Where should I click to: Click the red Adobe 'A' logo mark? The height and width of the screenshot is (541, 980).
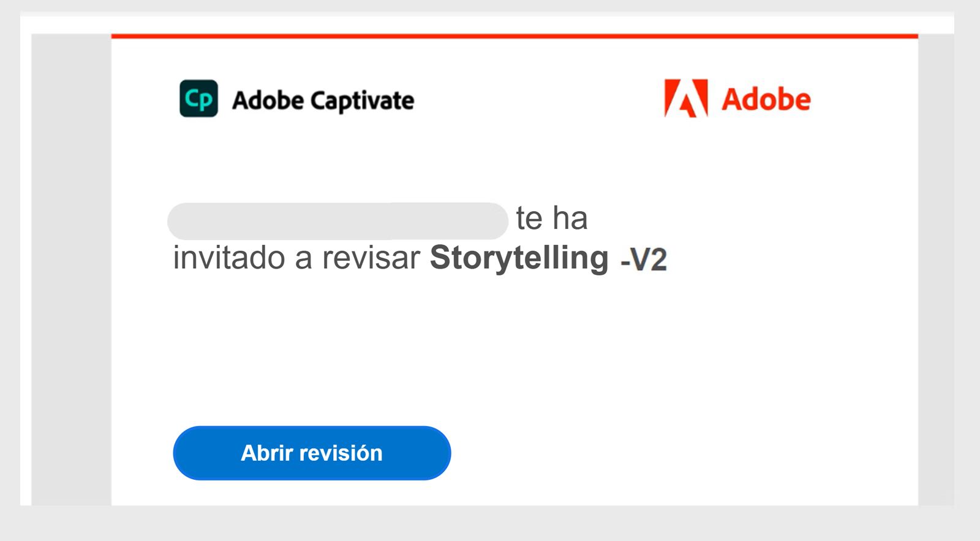(686, 98)
